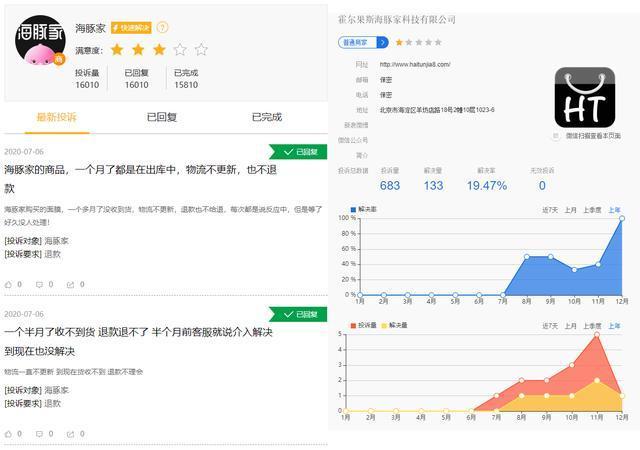
Task: Select the fifth empty satisfaction star
Action: 201,49
